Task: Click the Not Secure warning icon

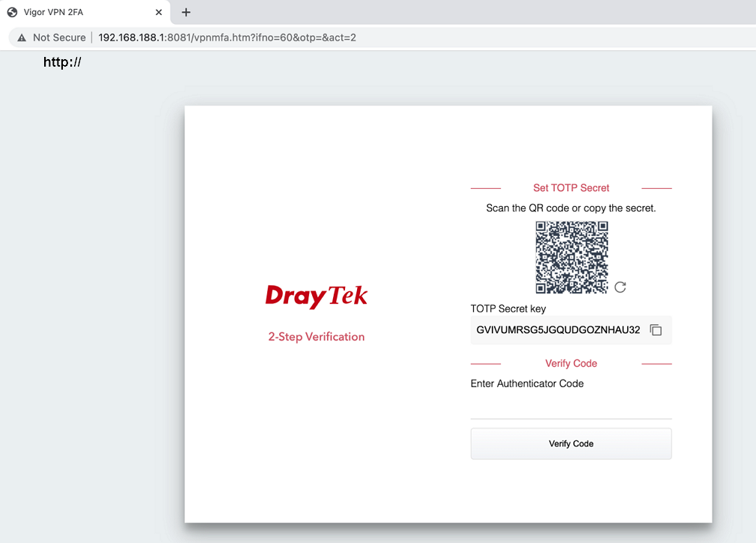Action: (22, 37)
